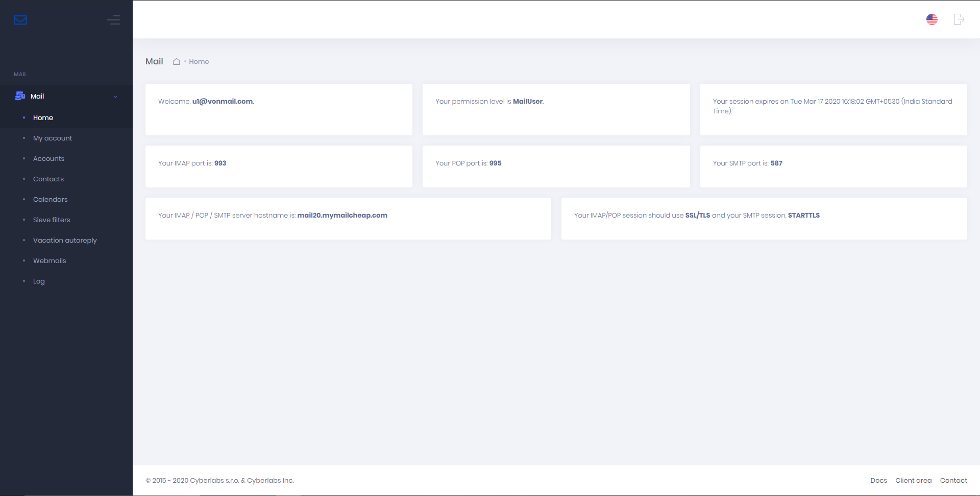Open Calendars from the sidebar

pos(50,199)
